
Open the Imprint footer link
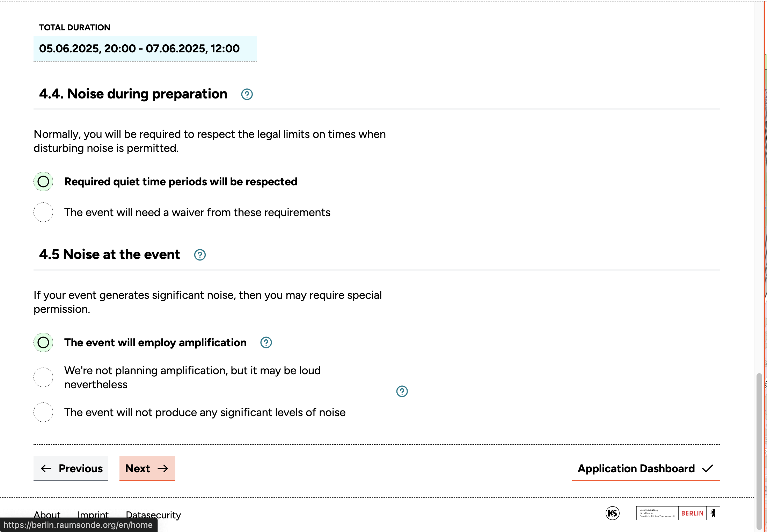click(x=93, y=515)
